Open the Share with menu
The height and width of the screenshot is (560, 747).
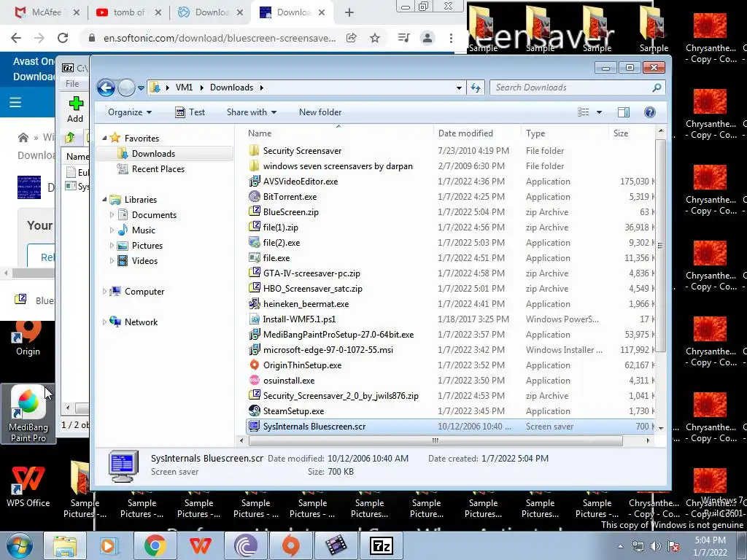point(252,112)
